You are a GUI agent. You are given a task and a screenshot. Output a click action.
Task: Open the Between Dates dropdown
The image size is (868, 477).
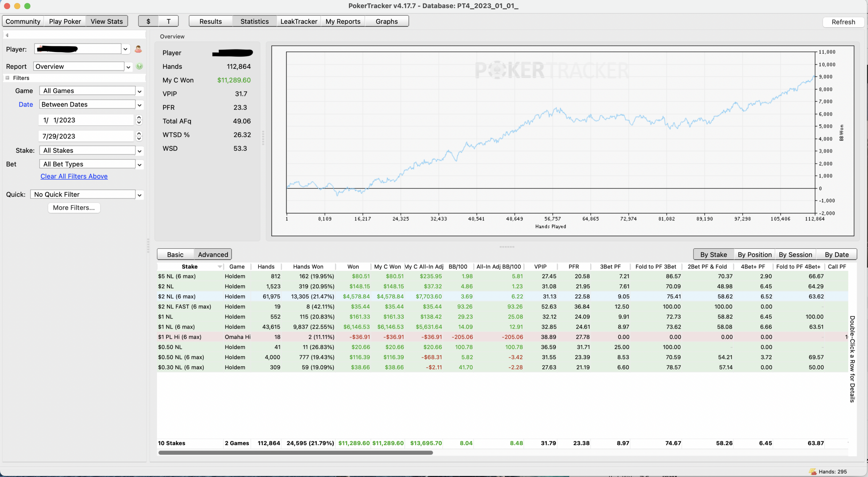coord(139,105)
